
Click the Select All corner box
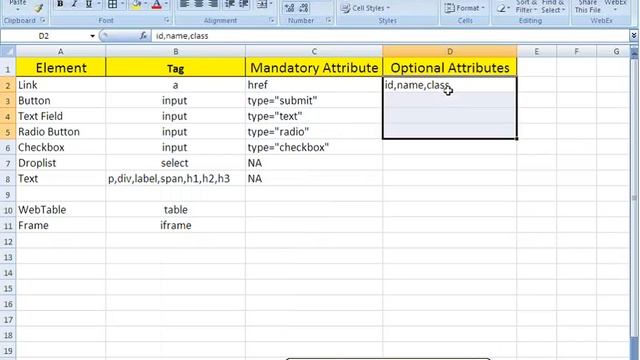[8, 51]
